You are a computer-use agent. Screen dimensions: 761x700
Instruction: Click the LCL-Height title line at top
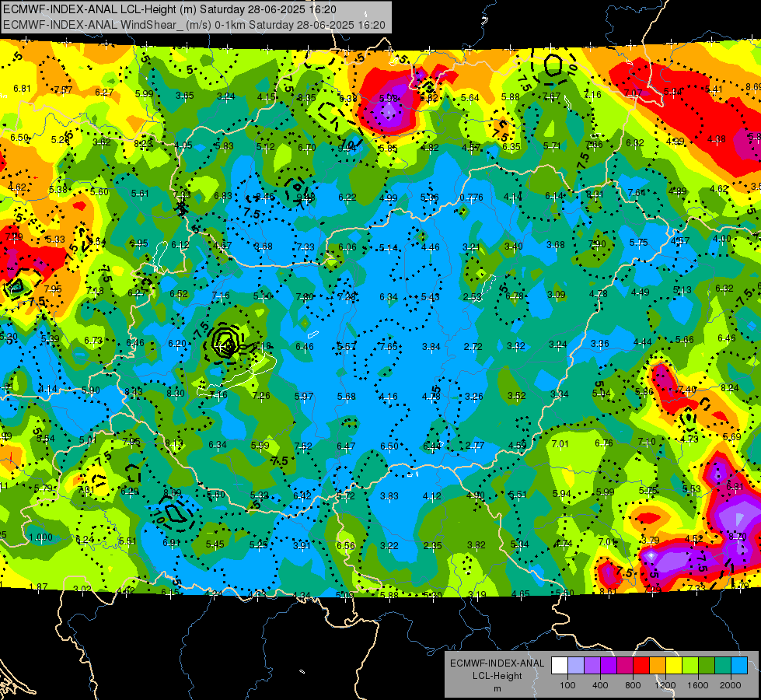pos(170,9)
